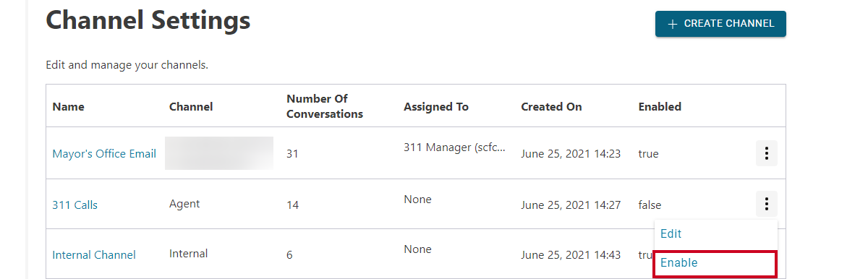Screen dimensions: 868x279
Task: Sort by the Name column header
Action: pos(68,106)
